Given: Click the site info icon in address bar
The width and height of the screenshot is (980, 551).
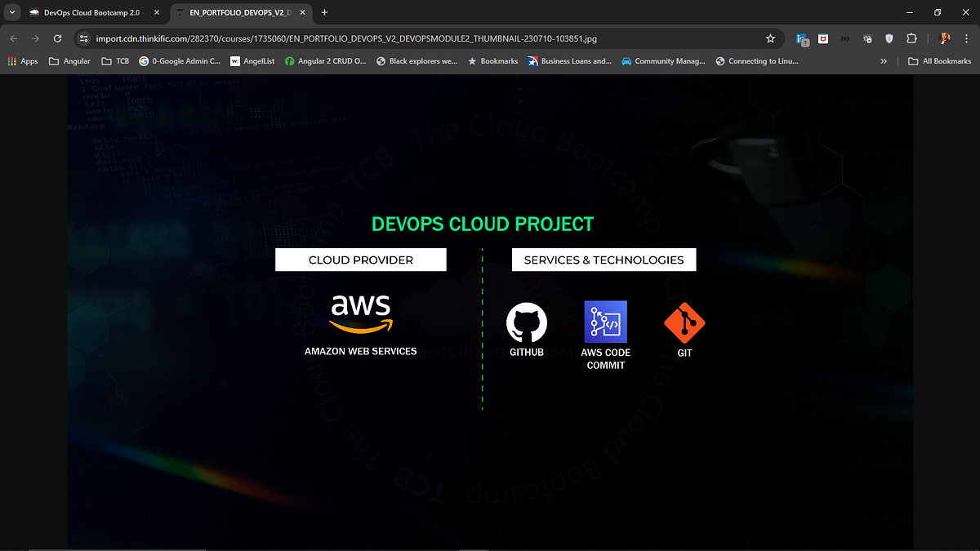Looking at the screenshot, I should [x=84, y=38].
